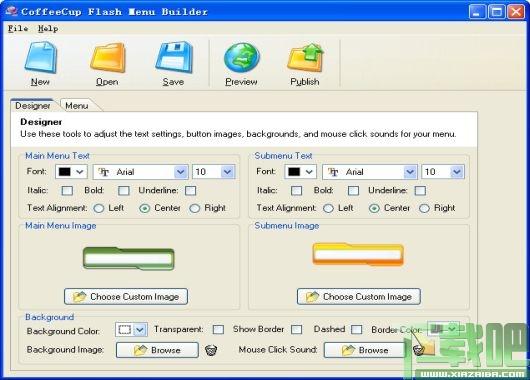Viewport: 530px width, 380px height.
Task: Click the orange Submenu image preview
Action: point(358,254)
